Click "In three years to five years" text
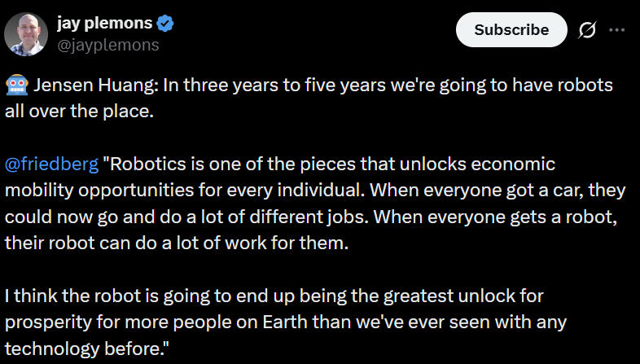 pos(255,86)
